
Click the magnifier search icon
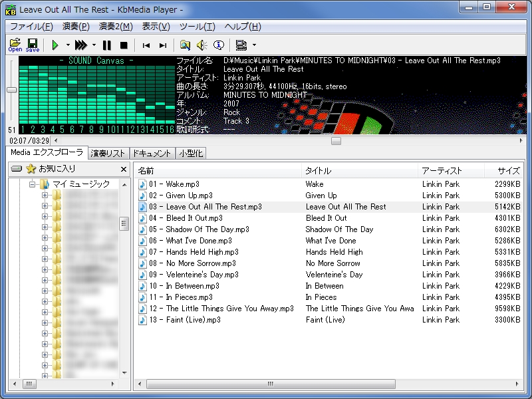click(x=184, y=45)
